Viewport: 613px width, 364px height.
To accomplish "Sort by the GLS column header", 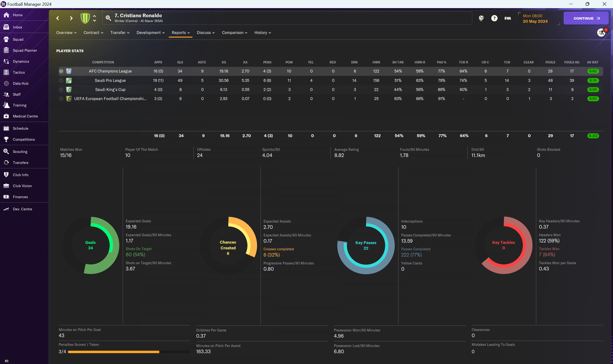I will pos(180,62).
